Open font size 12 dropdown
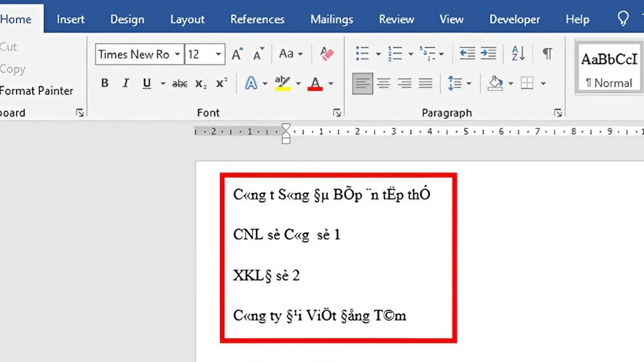This screenshot has width=644, height=362. 218,54
